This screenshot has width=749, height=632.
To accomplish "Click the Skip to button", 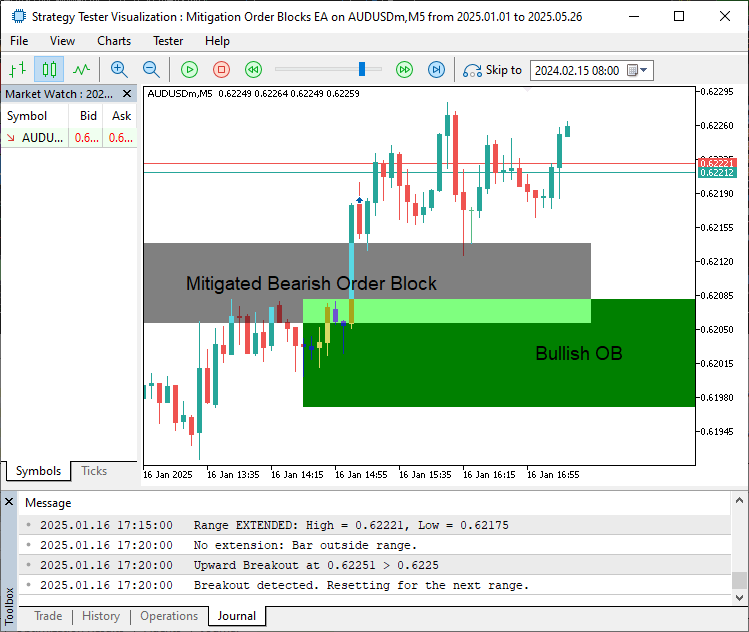I will coord(492,70).
